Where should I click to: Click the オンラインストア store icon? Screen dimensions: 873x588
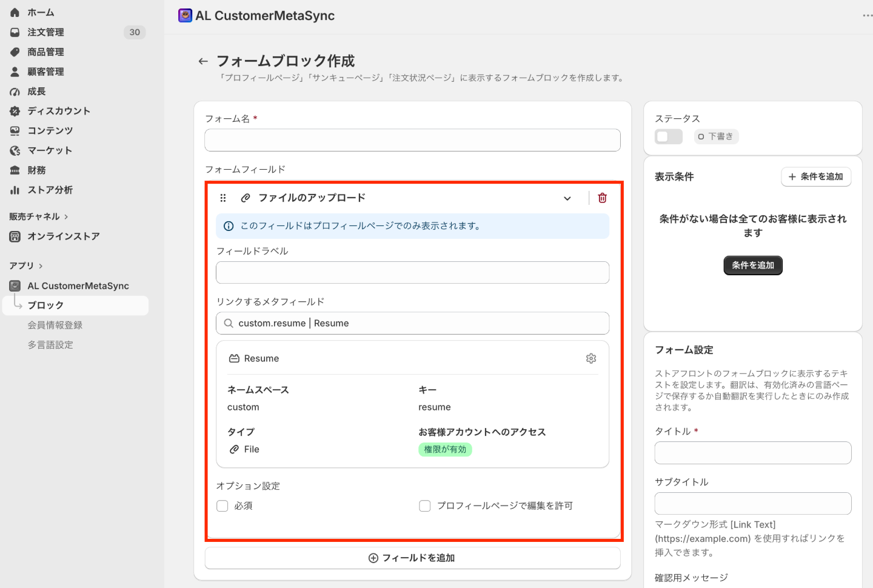[15, 236]
